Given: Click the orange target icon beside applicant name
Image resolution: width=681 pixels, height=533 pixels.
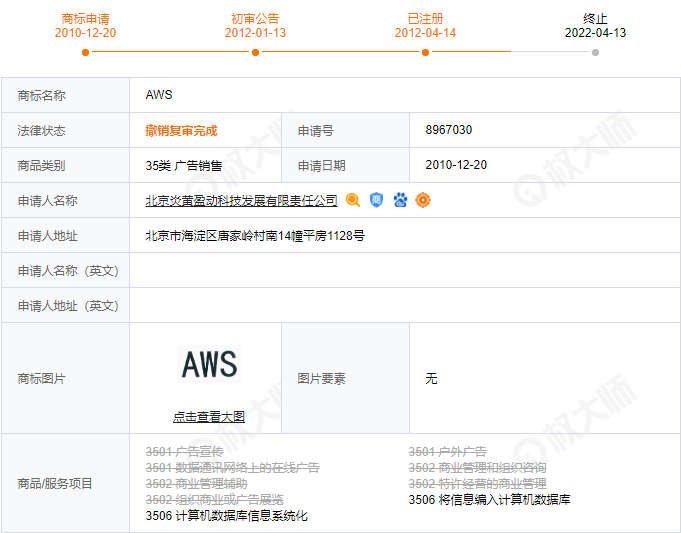Looking at the screenshot, I should (x=423, y=200).
